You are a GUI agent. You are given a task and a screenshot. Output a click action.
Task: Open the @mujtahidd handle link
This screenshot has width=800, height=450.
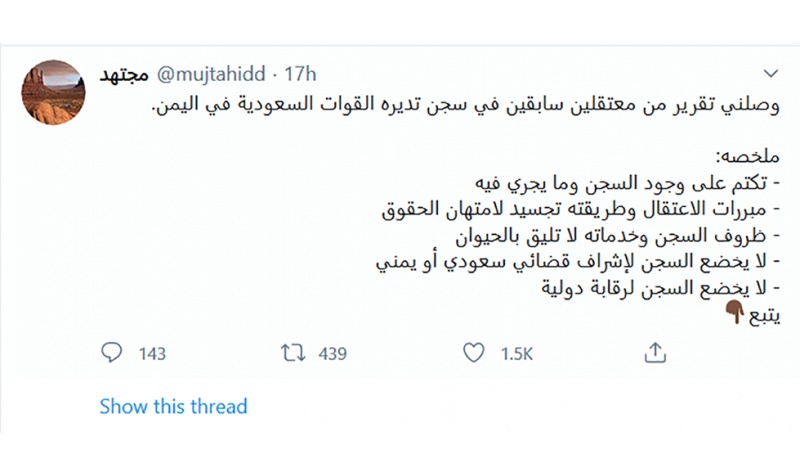[x=209, y=74]
